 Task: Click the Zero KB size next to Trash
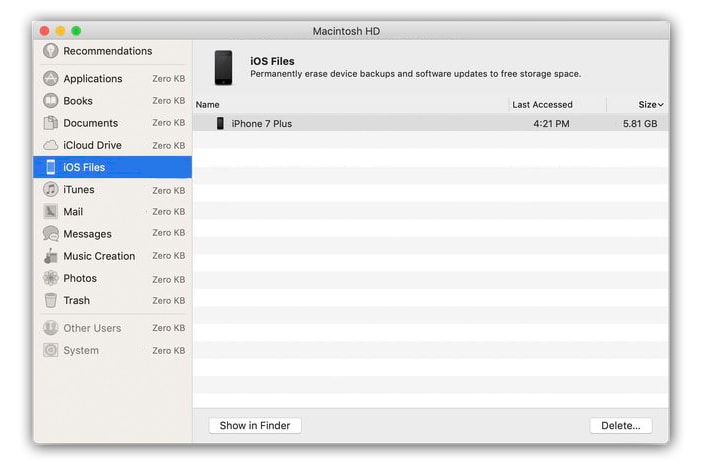(x=168, y=300)
